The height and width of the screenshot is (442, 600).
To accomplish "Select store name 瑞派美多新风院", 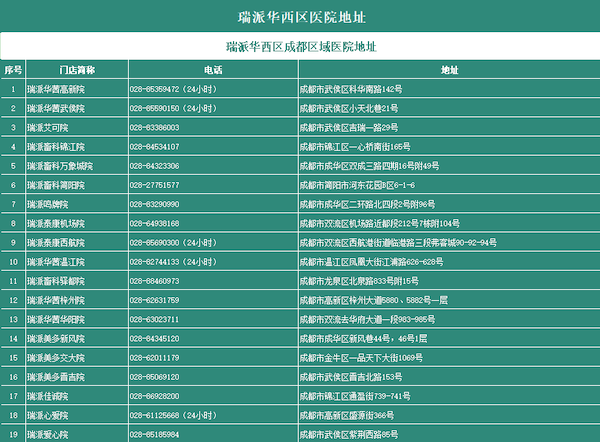I will [56, 339].
